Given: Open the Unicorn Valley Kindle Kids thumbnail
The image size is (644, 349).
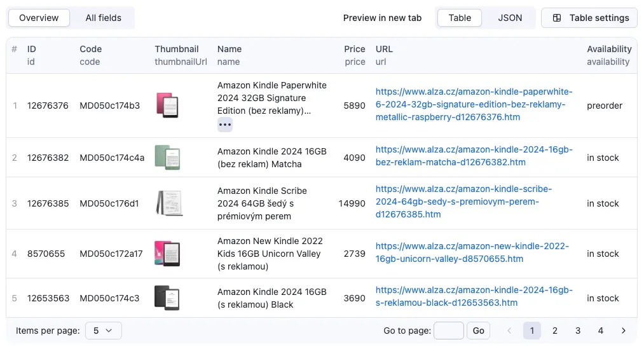Looking at the screenshot, I should (x=167, y=254).
